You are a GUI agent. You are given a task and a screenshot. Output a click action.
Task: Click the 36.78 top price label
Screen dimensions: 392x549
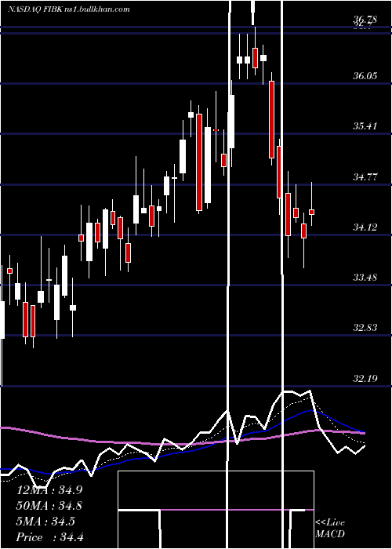coord(365,20)
